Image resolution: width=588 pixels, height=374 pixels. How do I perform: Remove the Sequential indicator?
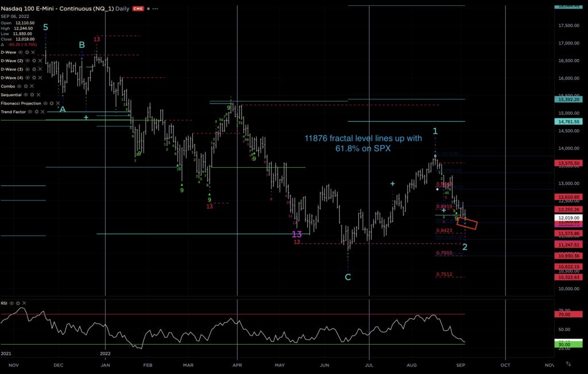point(38,95)
